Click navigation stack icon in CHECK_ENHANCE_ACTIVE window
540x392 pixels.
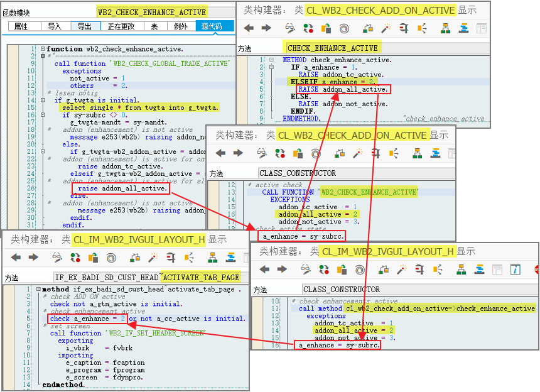(463, 28)
